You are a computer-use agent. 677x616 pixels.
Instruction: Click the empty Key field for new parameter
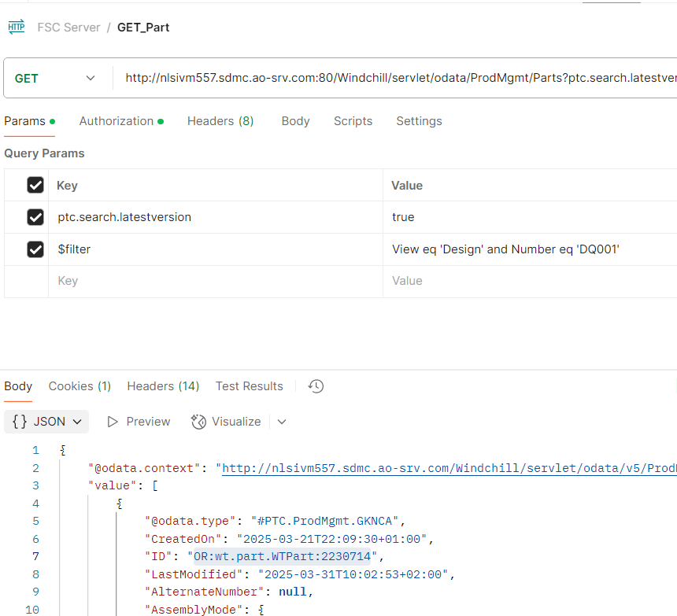click(x=118, y=282)
